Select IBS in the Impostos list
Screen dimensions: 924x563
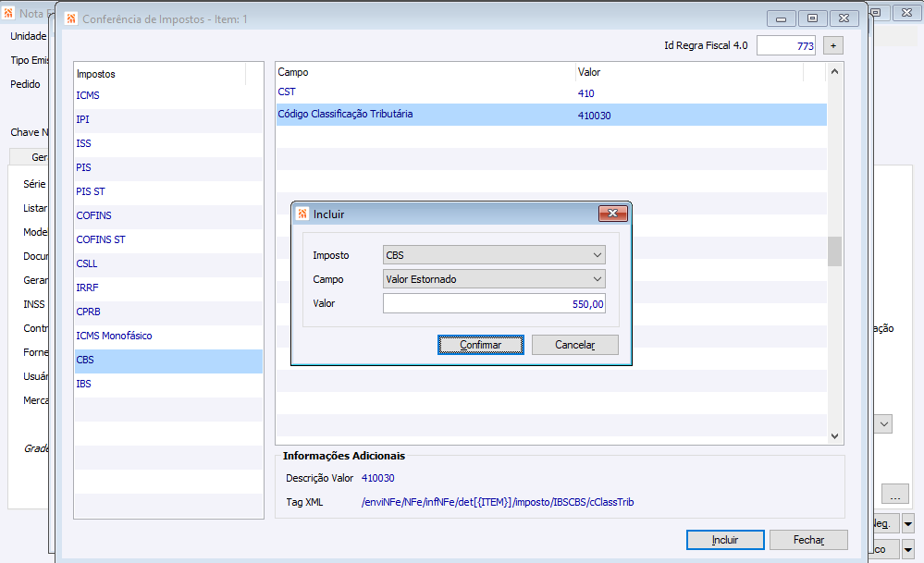tap(168, 385)
